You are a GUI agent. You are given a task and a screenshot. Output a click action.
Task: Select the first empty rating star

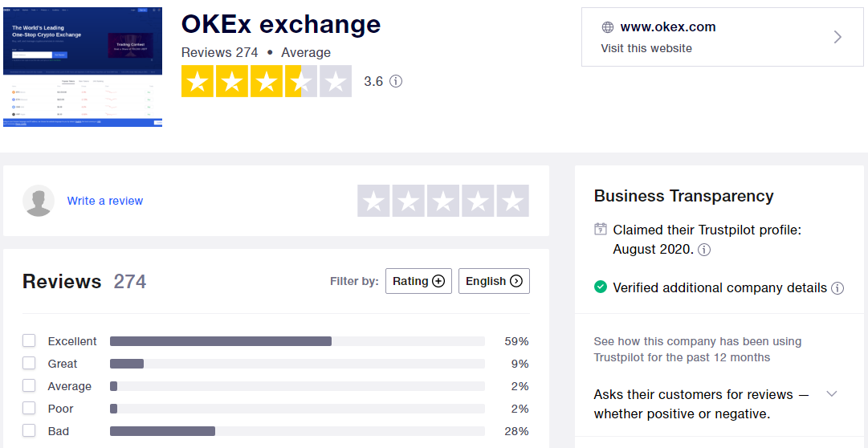[x=373, y=201]
